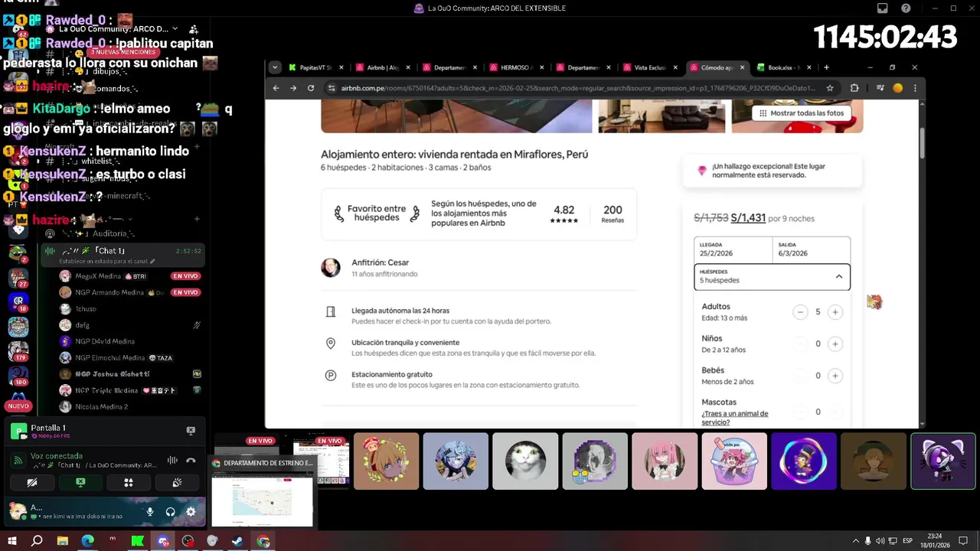Switch to the HERMOSO tab
The width and height of the screenshot is (980, 551).
pos(515,67)
